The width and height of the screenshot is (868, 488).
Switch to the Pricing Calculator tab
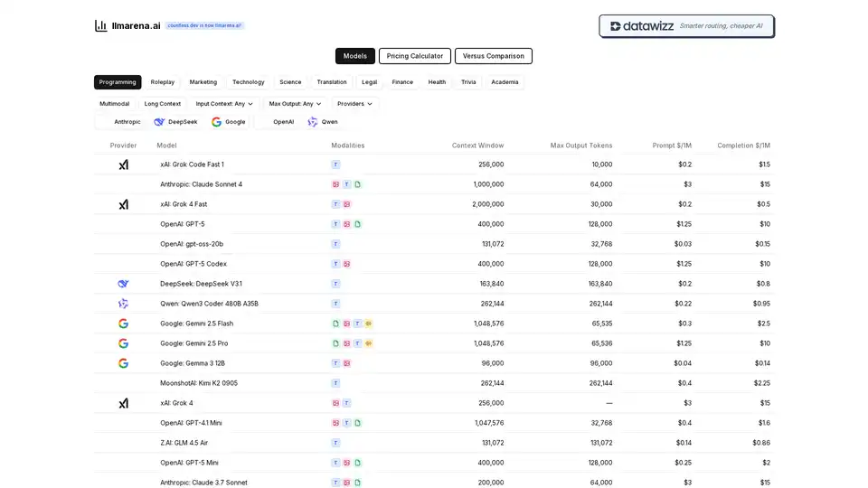pos(415,56)
